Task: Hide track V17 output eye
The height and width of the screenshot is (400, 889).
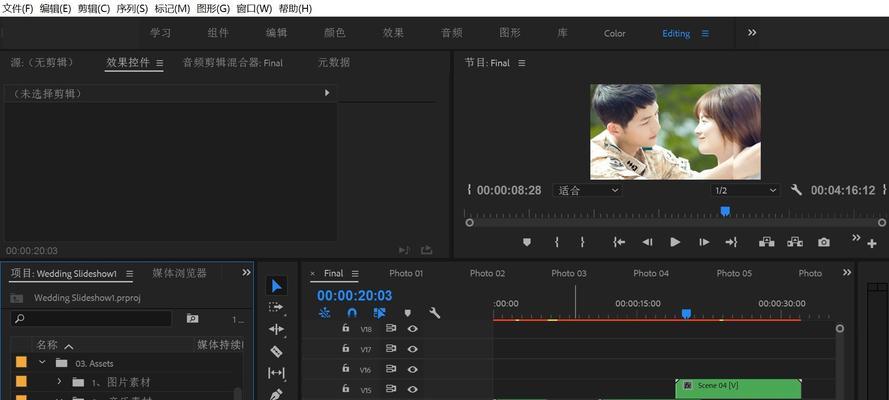Action: tap(412, 348)
